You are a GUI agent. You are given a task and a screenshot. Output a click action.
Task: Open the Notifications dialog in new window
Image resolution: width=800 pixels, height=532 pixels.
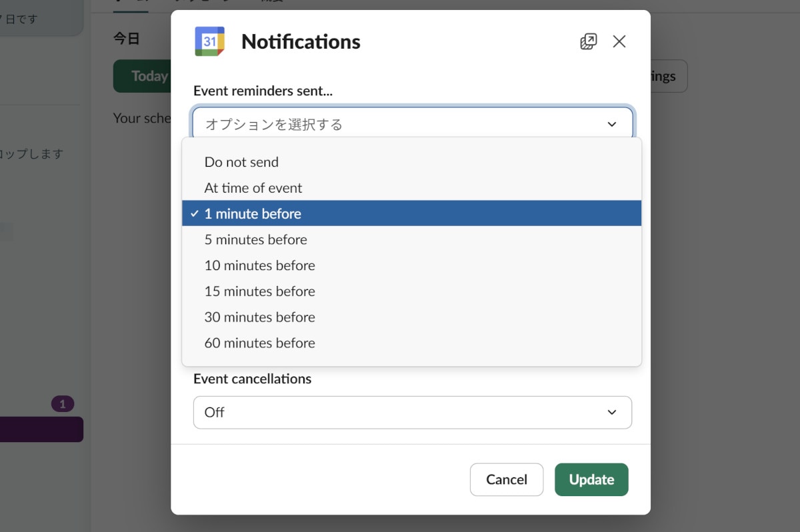click(x=588, y=42)
